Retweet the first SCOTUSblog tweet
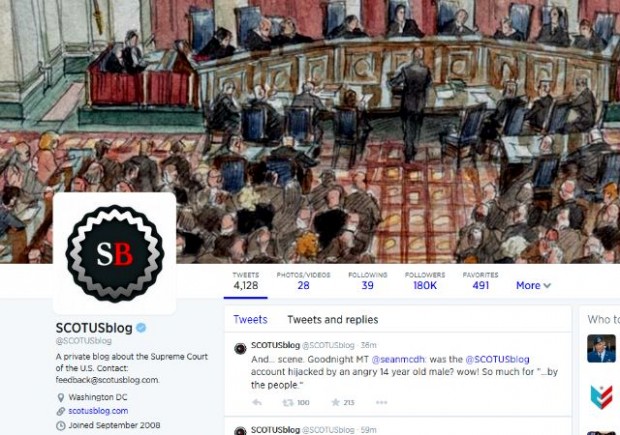Image resolution: width=620 pixels, height=435 pixels. (x=287, y=403)
